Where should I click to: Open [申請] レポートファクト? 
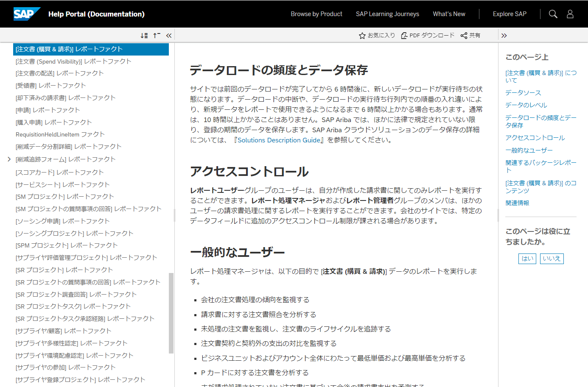[48, 110]
